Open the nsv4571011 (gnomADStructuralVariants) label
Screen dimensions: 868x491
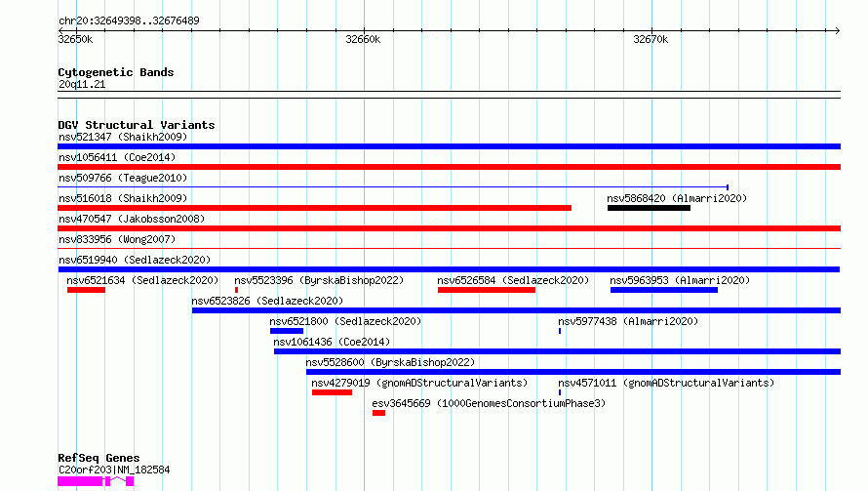[666, 383]
